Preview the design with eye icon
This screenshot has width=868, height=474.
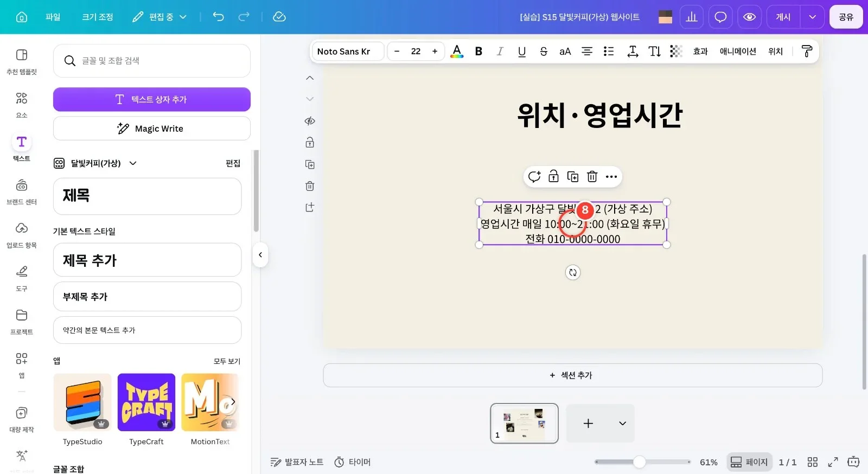tap(749, 17)
